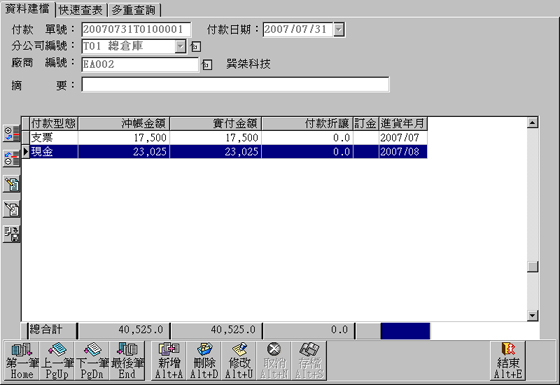
Task: Click the grid scrollbar down arrow
Action: tap(532, 315)
